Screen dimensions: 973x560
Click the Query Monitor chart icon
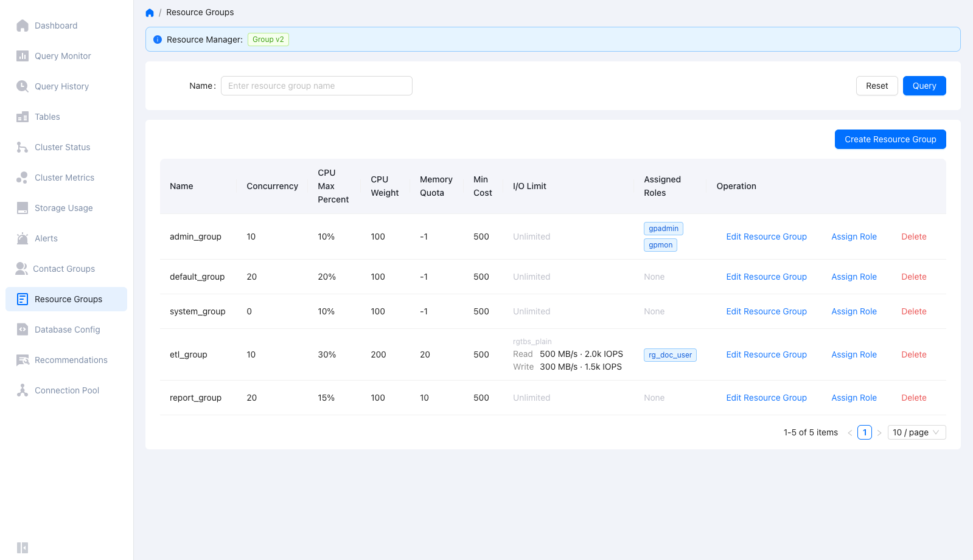click(x=23, y=56)
